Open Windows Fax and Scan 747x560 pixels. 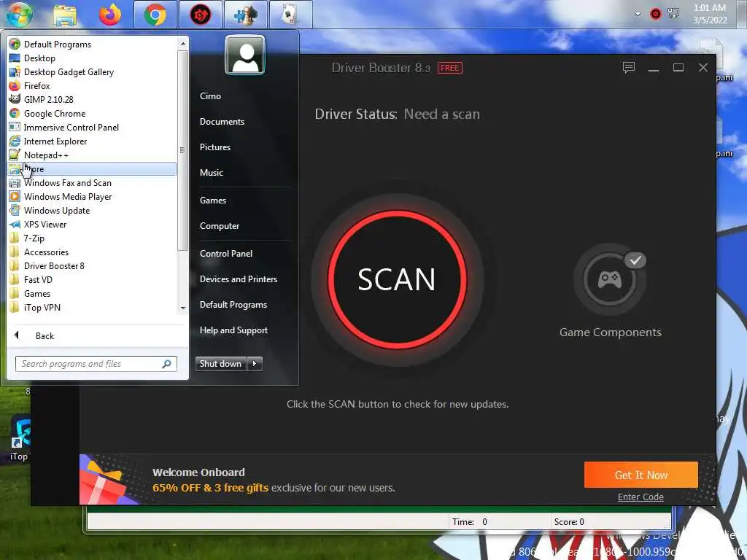92,183
